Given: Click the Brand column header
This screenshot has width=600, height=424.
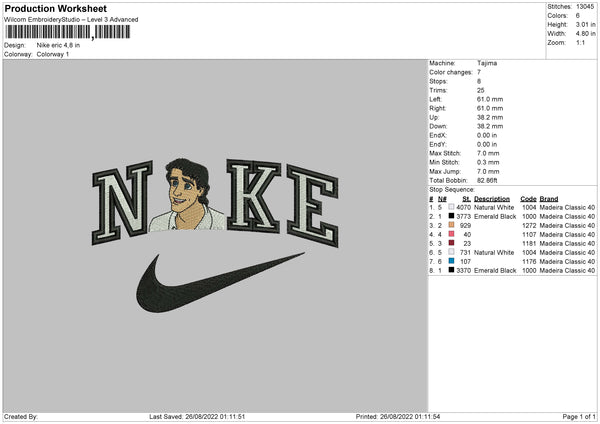Looking at the screenshot, I should (x=549, y=199).
